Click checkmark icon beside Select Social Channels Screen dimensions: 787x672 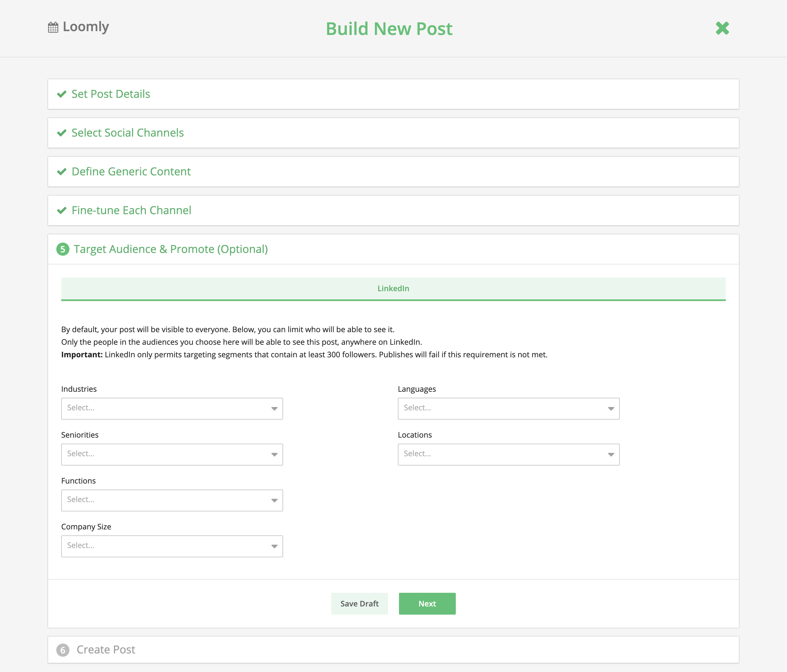pos(61,133)
